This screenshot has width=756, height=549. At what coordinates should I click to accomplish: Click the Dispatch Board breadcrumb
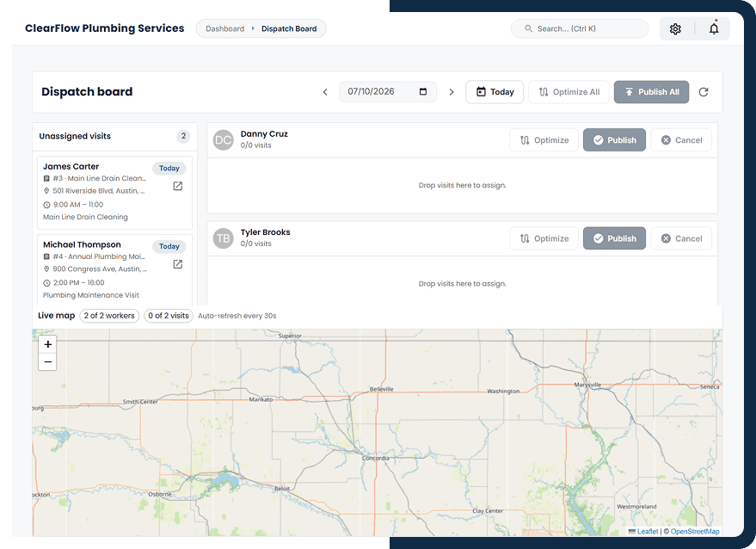pos(289,29)
